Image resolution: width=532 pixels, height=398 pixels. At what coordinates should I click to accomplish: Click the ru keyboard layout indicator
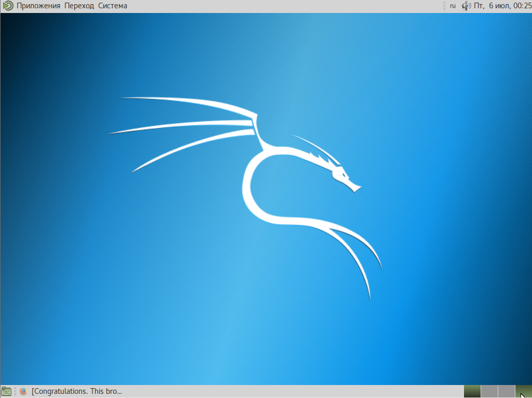(x=453, y=6)
